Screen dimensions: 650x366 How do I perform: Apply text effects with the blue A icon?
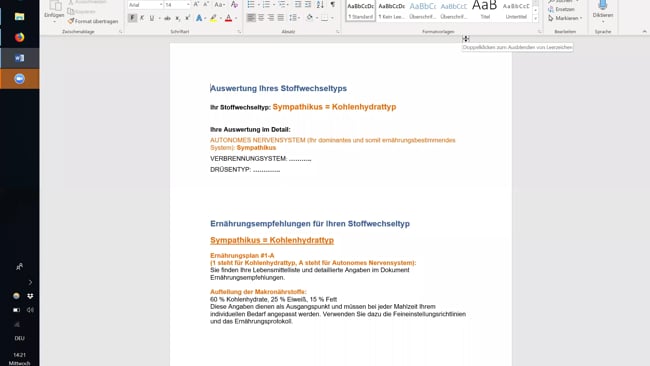(199, 18)
